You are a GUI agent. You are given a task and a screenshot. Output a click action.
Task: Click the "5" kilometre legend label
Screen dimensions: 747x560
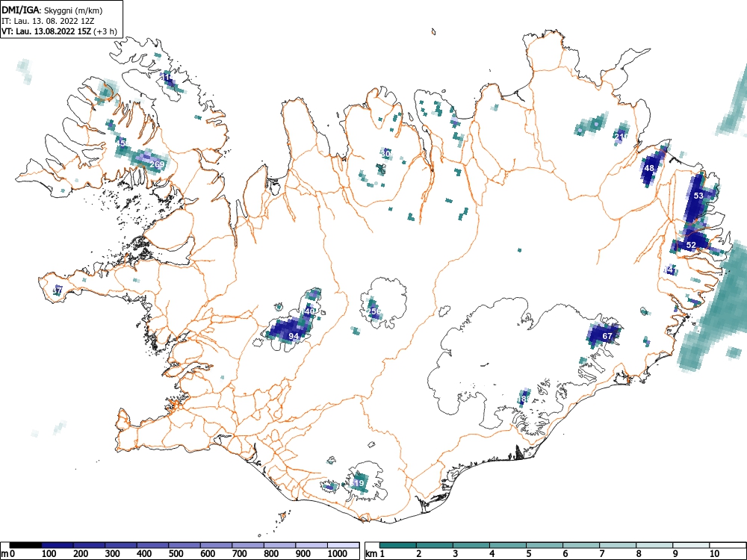coord(529,554)
